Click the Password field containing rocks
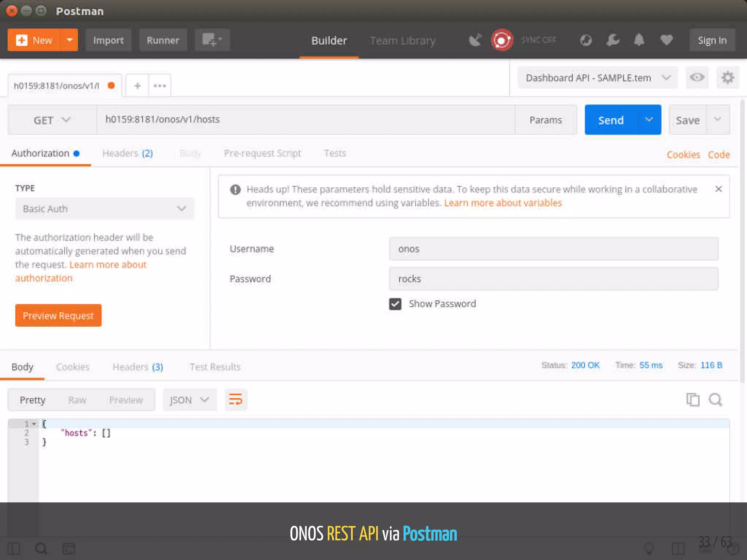 point(554,279)
